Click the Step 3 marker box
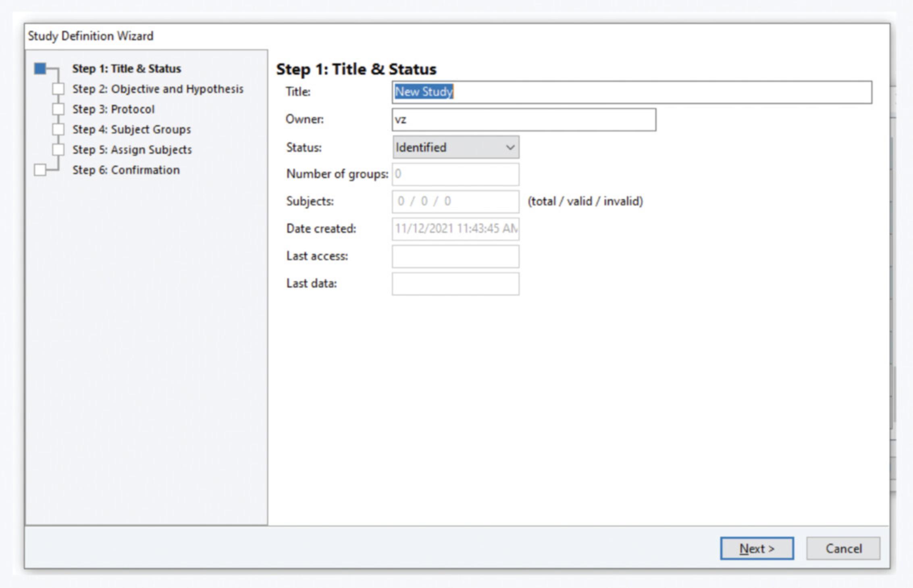Screen dimensions: 913x588 coord(58,109)
